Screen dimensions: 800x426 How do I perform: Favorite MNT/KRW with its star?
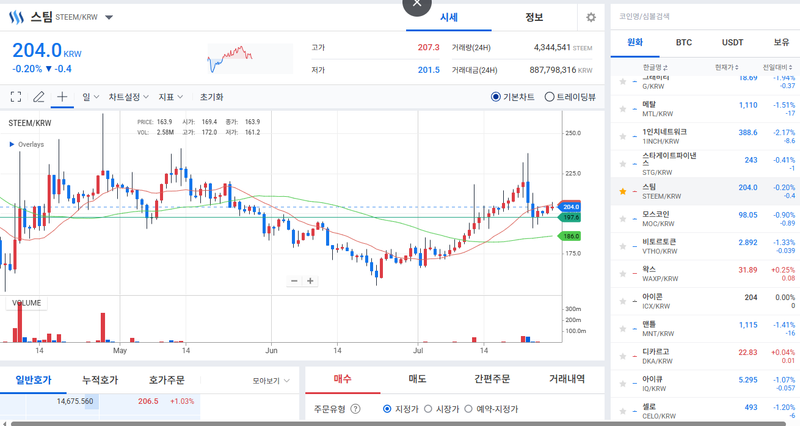(622, 329)
